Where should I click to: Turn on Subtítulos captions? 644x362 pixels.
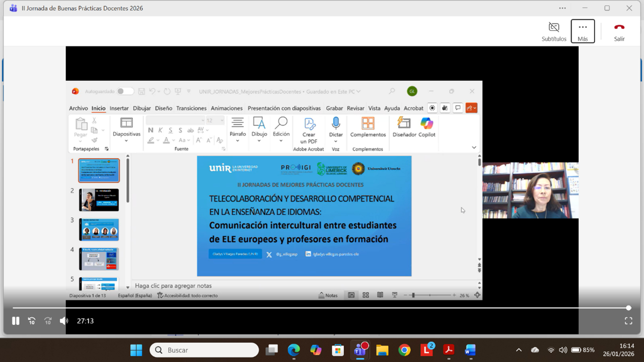[x=554, y=31]
